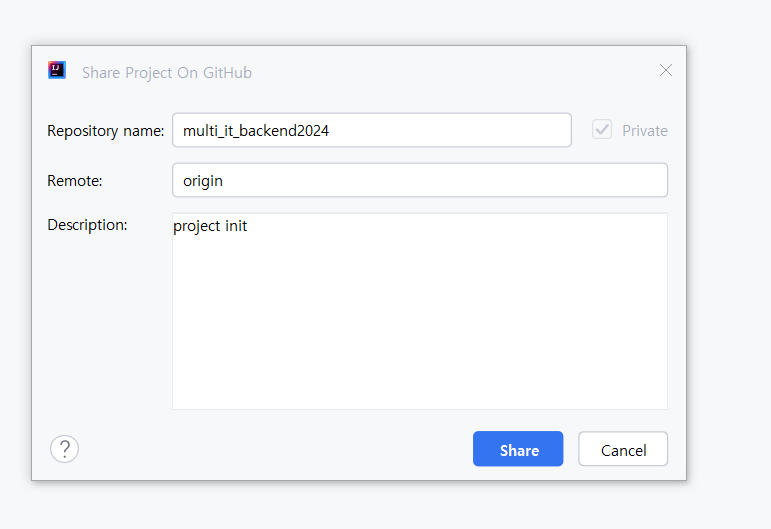
Task: Click the "Share Project On GitHub" title text
Action: [x=167, y=73]
